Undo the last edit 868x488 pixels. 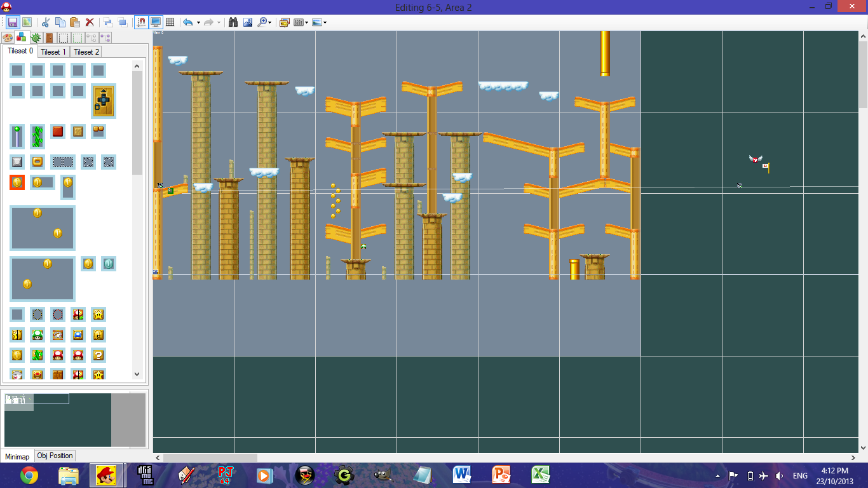tap(188, 22)
